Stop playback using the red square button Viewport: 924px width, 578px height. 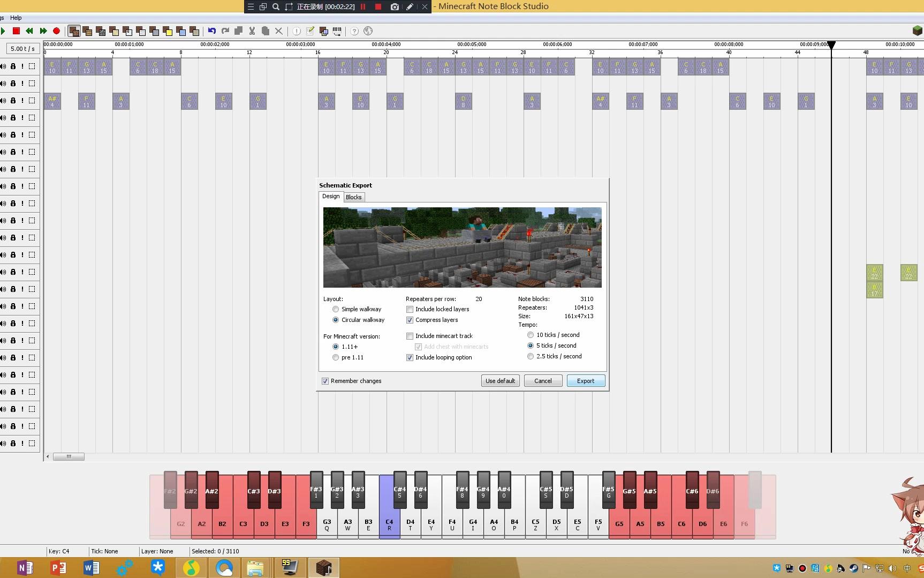pyautogui.click(x=16, y=31)
